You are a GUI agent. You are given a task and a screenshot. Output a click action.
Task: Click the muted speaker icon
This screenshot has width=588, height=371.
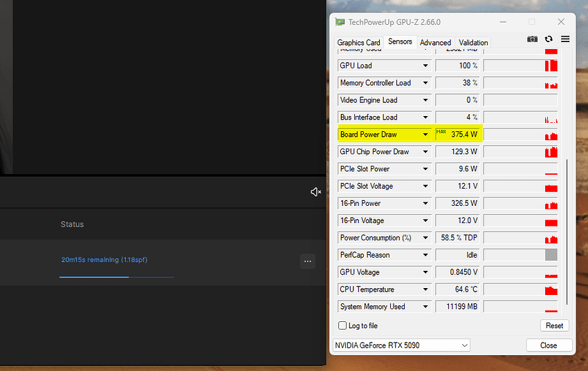click(315, 192)
